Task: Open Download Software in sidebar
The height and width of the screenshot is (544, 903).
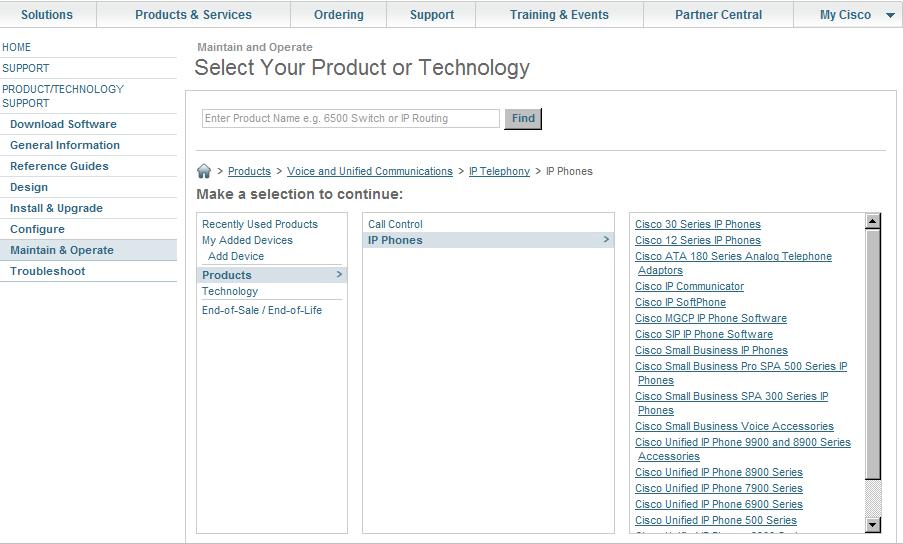Action: tap(63, 124)
